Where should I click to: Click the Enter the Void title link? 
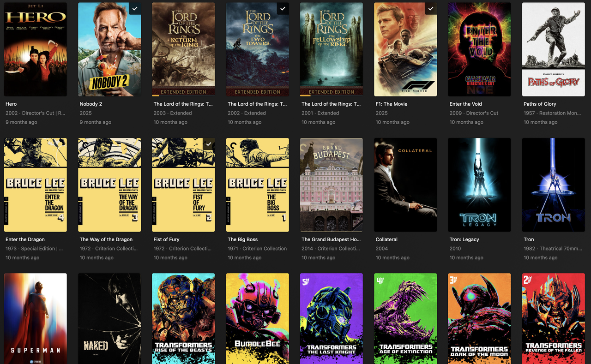[x=465, y=104]
